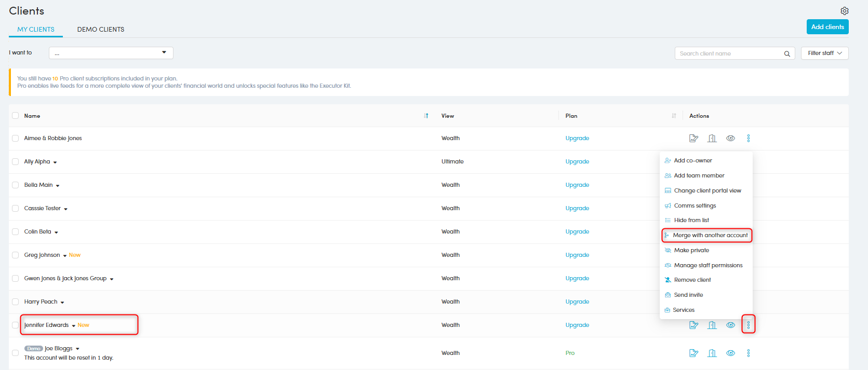Open building icon for Joe Bloggs
The width and height of the screenshot is (868, 370).
tap(712, 353)
